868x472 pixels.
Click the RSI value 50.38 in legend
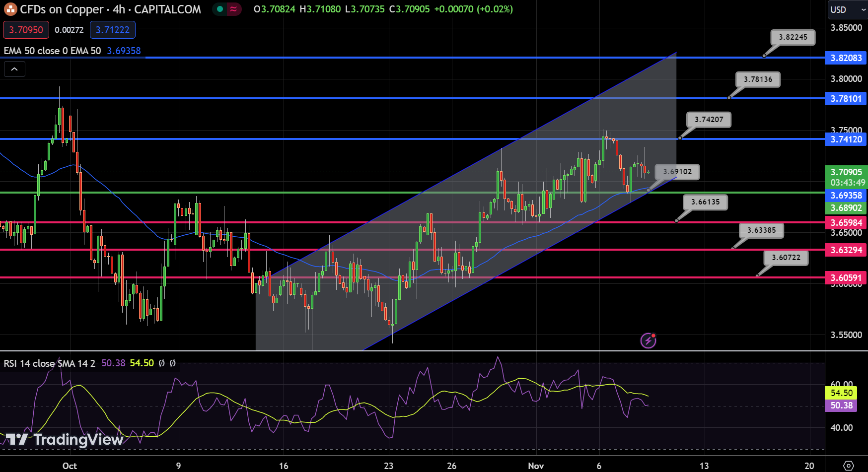tap(113, 363)
